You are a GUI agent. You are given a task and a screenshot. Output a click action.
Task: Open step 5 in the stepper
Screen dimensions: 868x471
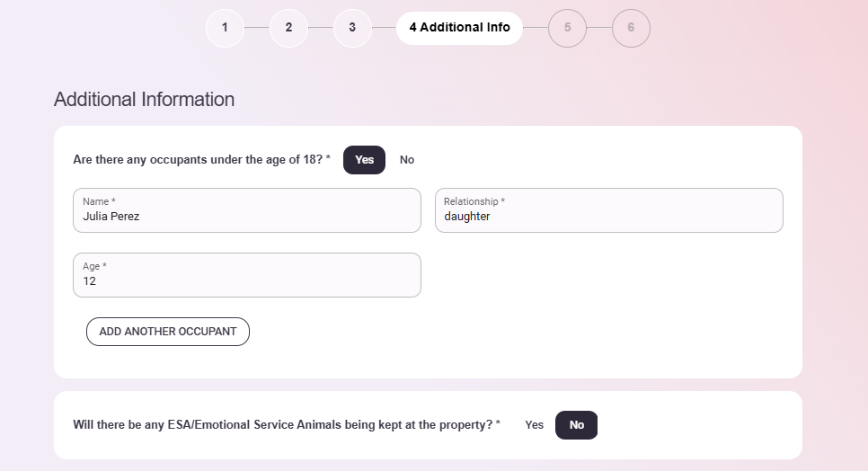567,28
